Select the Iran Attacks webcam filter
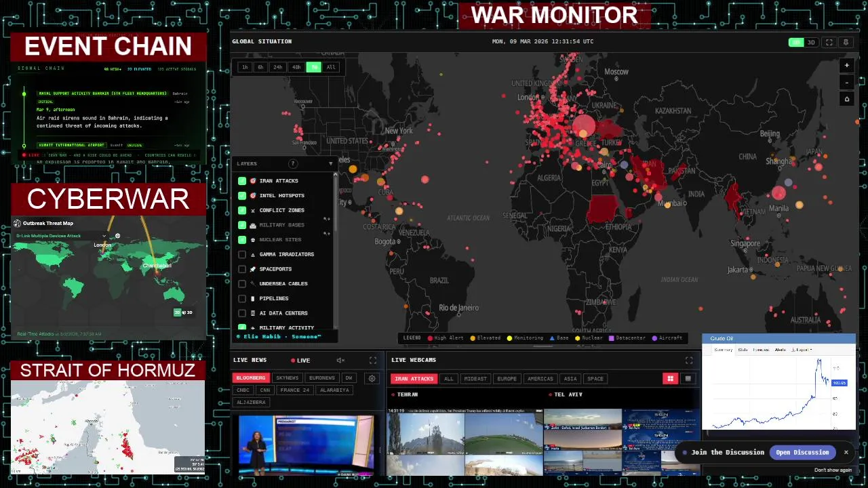Image resolution: width=868 pixels, height=488 pixels. (414, 379)
